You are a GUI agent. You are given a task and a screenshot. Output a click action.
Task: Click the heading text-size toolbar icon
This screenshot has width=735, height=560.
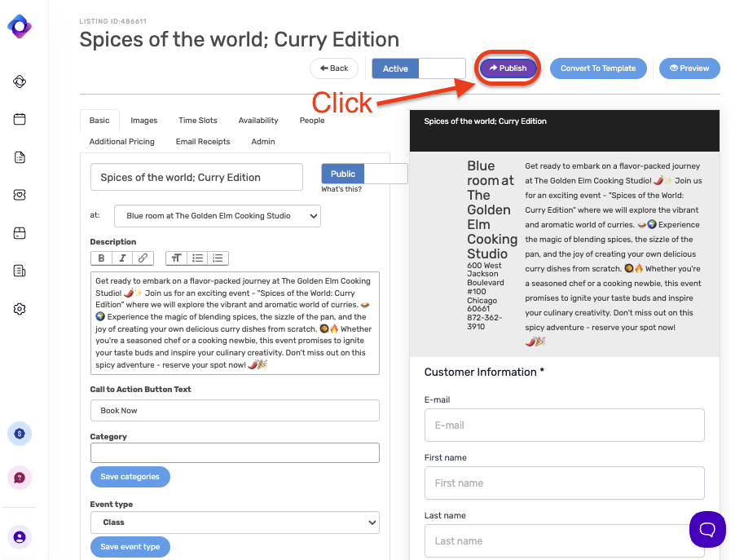pyautogui.click(x=176, y=258)
